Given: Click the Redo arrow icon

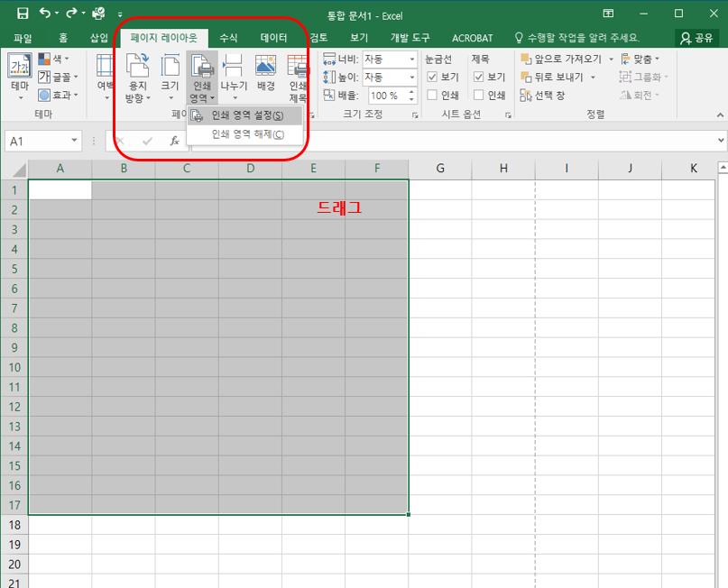Looking at the screenshot, I should pyautogui.click(x=71, y=13).
